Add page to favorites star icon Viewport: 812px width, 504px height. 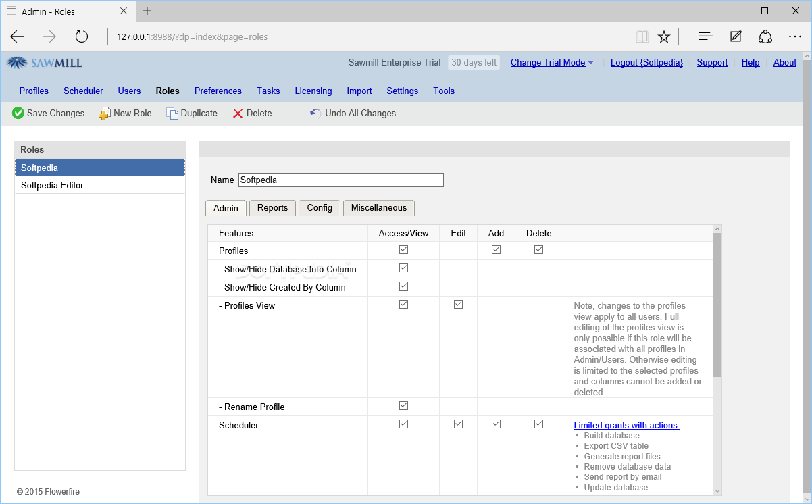[x=664, y=36]
